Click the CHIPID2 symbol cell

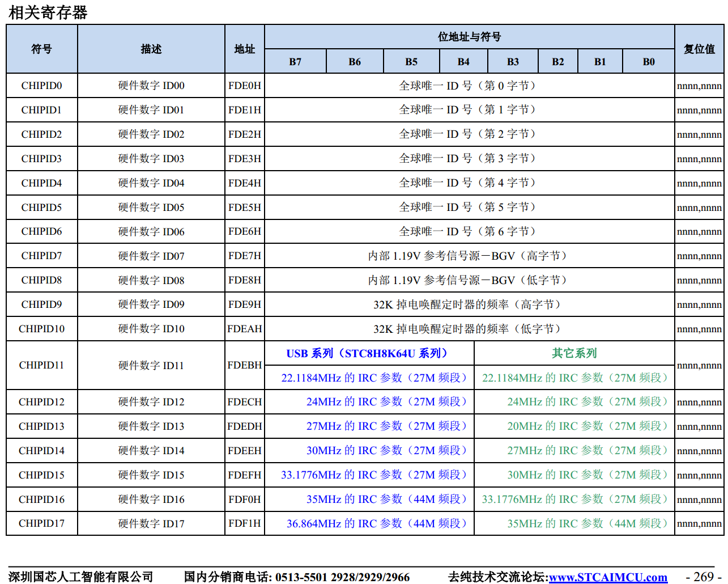[42, 134]
